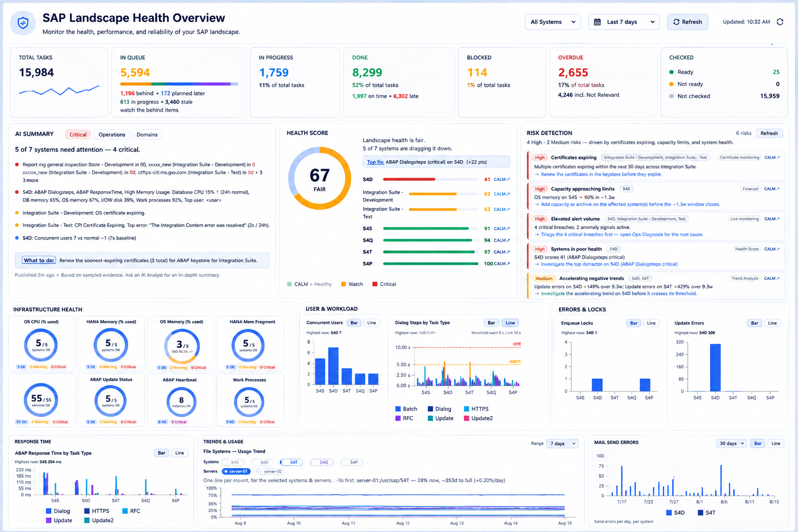The height and width of the screenshot is (532, 798).
Task: Switch Update Errors chart to Line view
Action: tap(773, 323)
